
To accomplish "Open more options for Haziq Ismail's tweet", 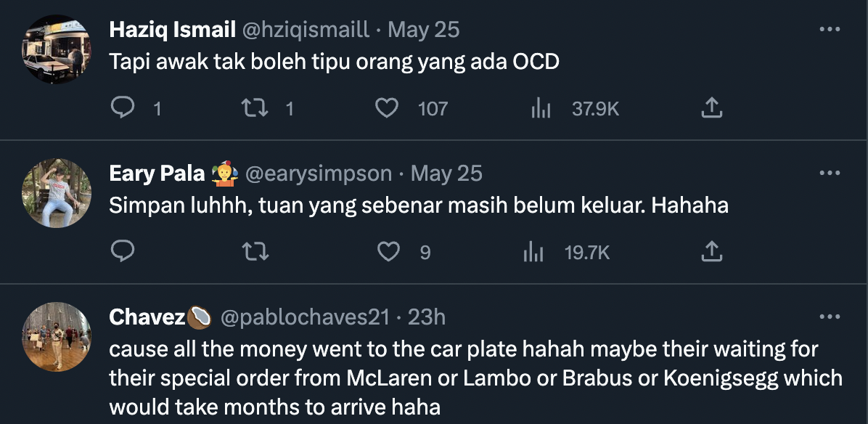I will pyautogui.click(x=830, y=30).
